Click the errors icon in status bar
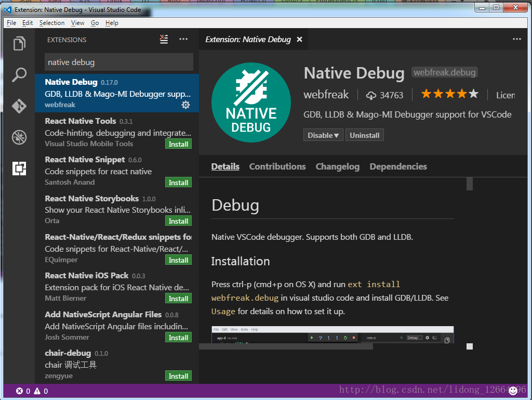 point(19,391)
